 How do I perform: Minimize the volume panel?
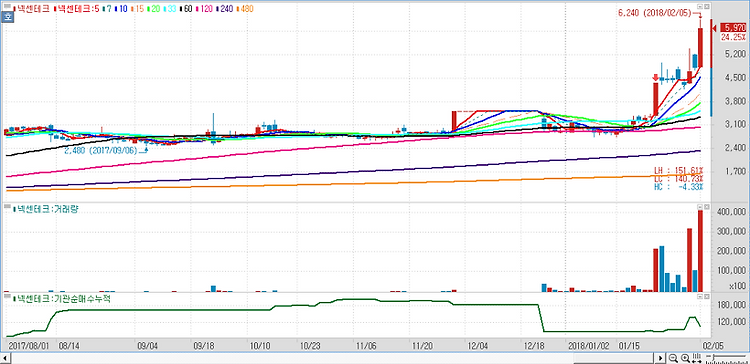point(700,207)
